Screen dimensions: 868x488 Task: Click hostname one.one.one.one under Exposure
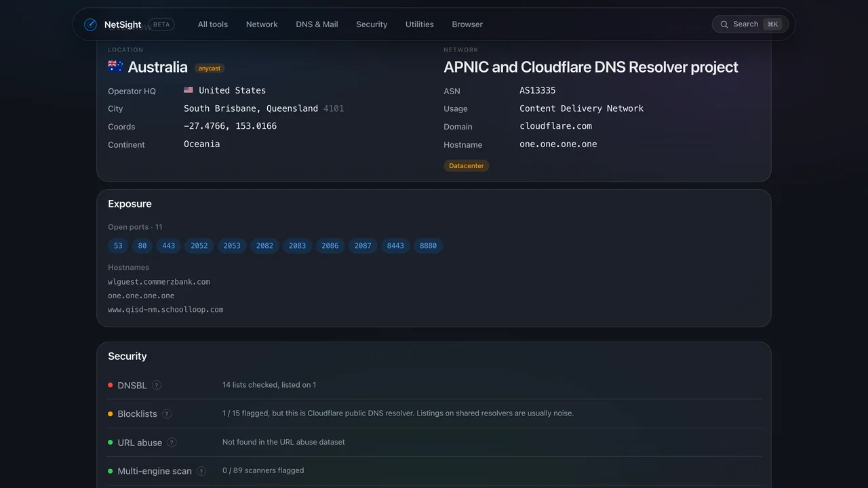(x=141, y=296)
